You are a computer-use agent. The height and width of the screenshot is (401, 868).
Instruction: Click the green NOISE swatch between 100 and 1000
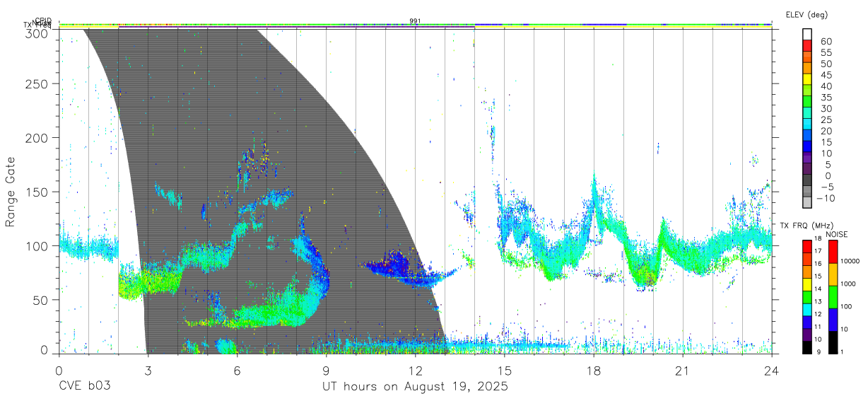click(x=833, y=296)
